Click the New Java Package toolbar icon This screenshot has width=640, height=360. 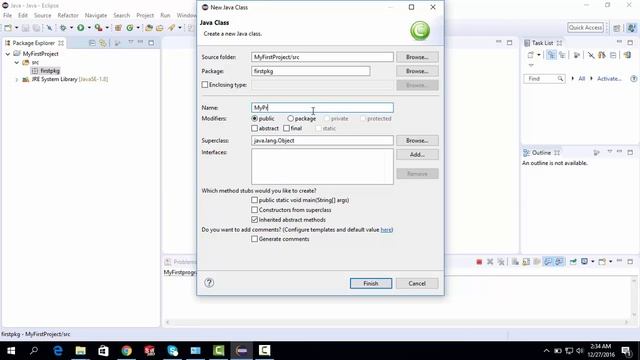(x=118, y=28)
